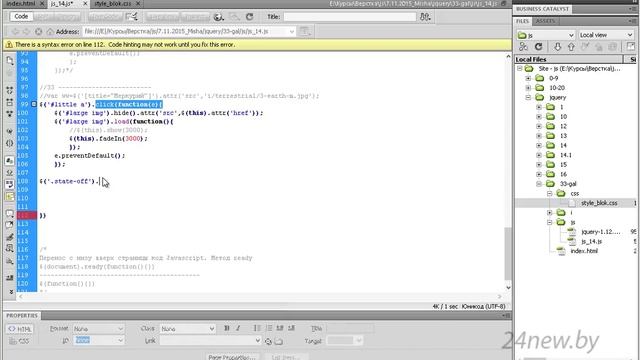Open the ID dropdown in Properties
This screenshot has height=360, width=640.
click(98, 340)
